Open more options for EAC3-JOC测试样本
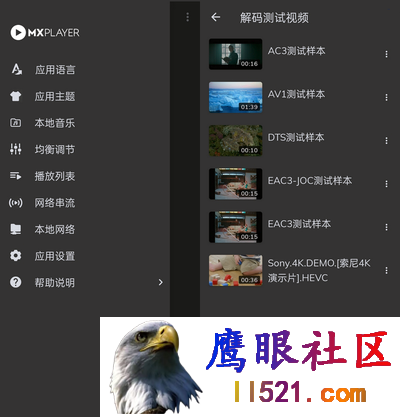 [386, 184]
